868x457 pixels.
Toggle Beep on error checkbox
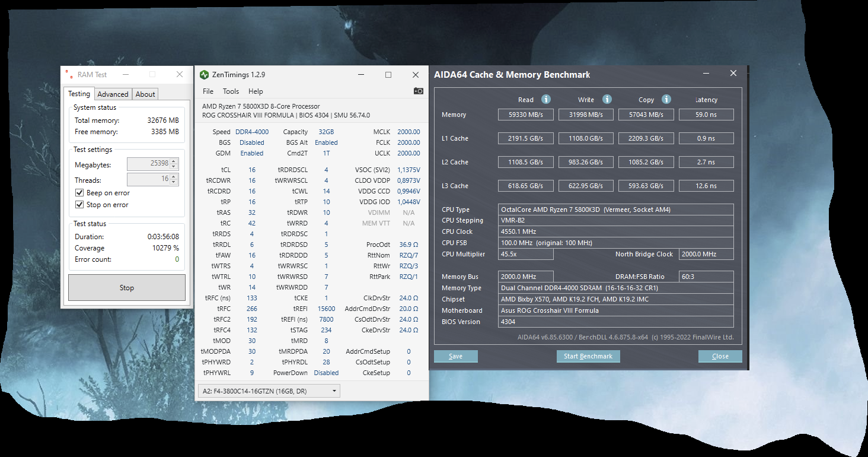pyautogui.click(x=79, y=193)
